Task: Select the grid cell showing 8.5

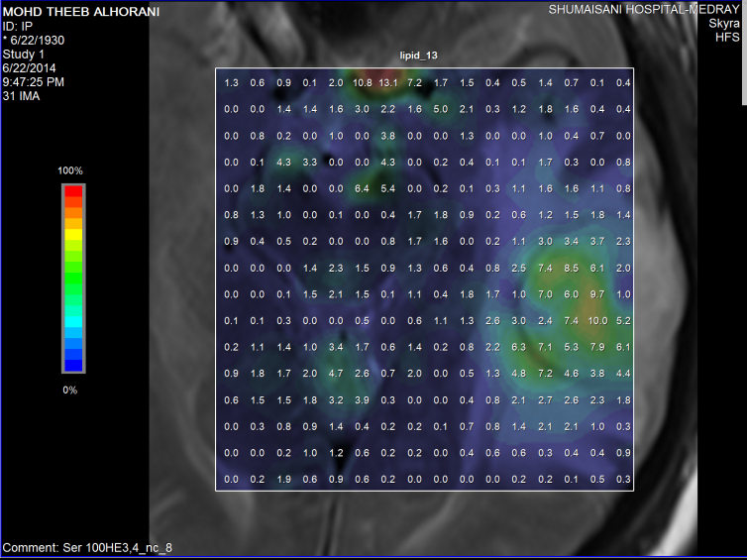Action: click(x=571, y=268)
